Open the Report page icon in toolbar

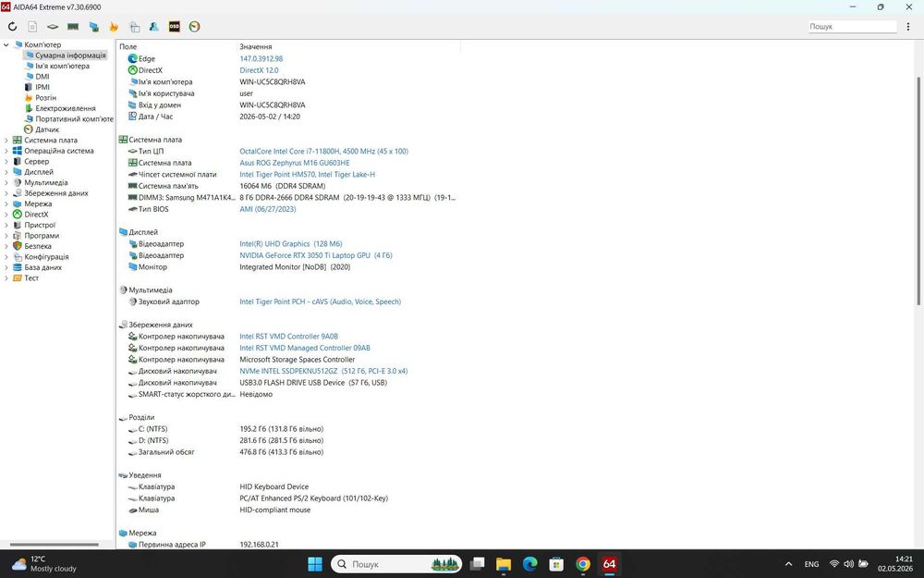pyautogui.click(x=32, y=27)
